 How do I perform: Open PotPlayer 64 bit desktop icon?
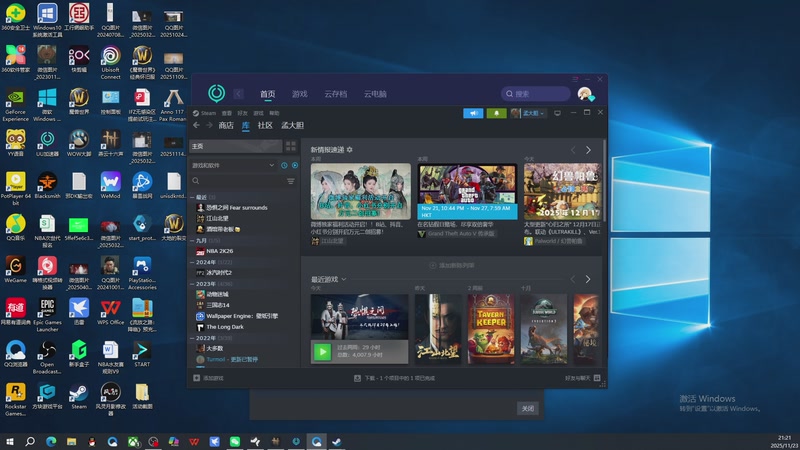click(x=15, y=189)
